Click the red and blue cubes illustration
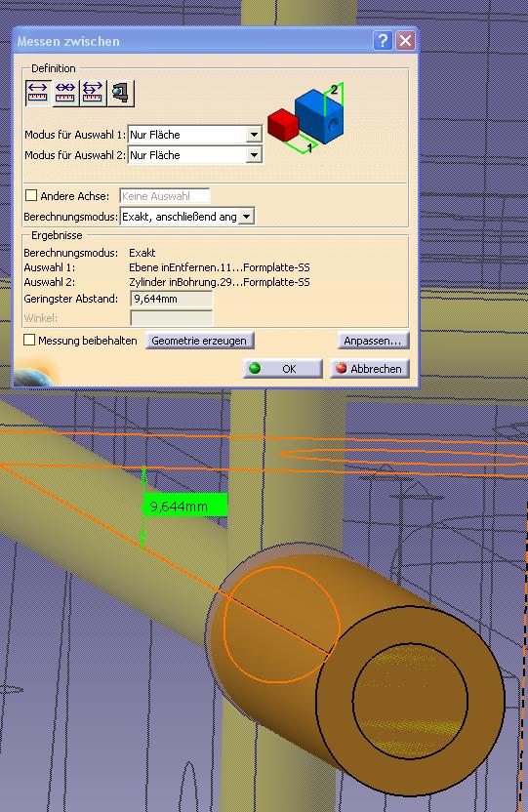Viewport: 528px width, 812px height. [x=305, y=118]
